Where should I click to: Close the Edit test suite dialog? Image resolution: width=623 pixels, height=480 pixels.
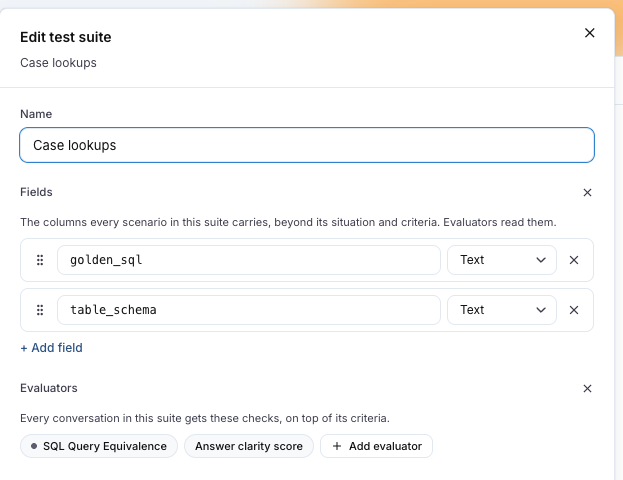pos(590,33)
